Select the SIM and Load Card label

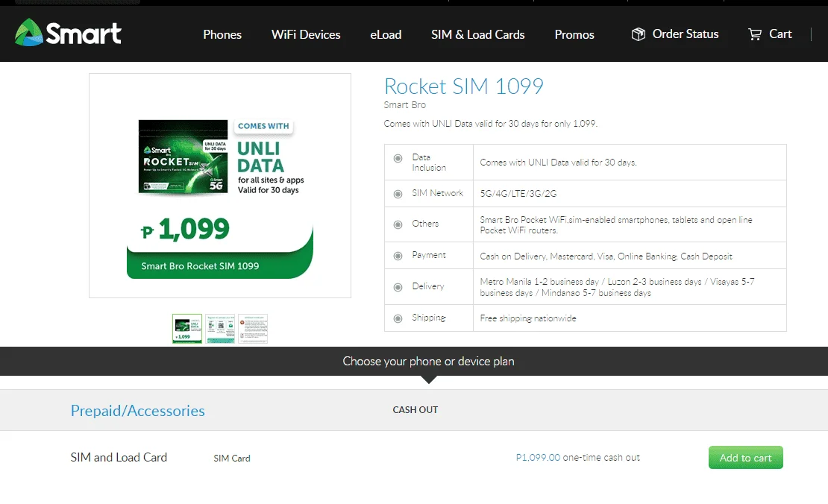[x=119, y=458]
